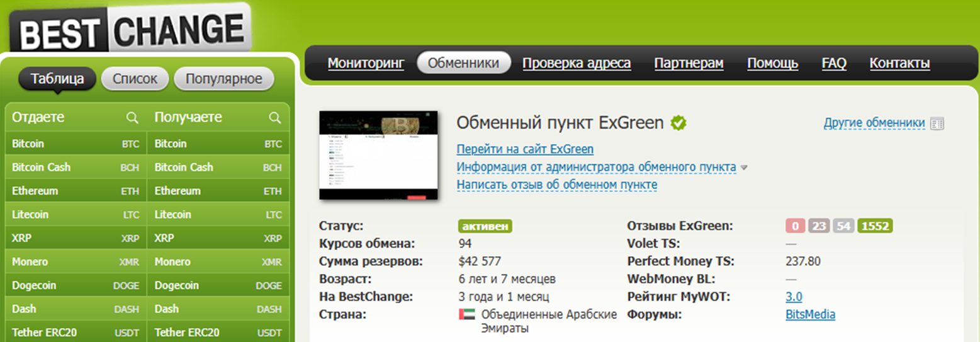Select Dogecoin in the Отдаете column
Screen dimensions: 980x342
(x=76, y=285)
